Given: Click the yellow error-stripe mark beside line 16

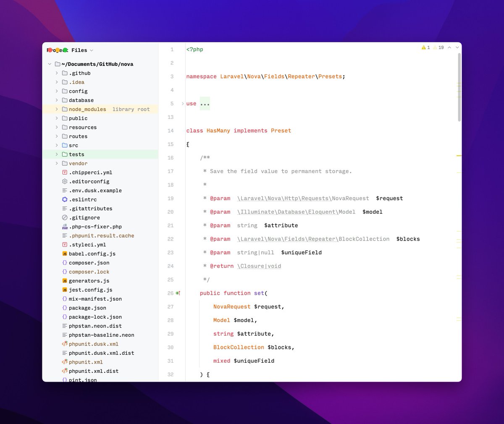Looking at the screenshot, I should tap(459, 156).
